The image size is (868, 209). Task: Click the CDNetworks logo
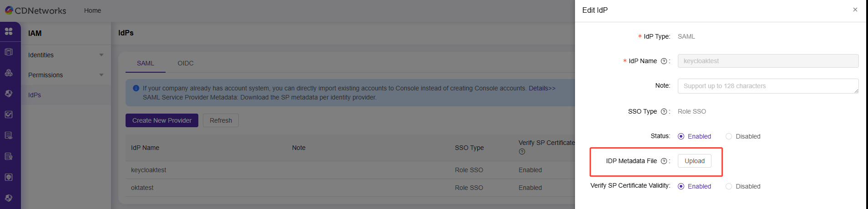pos(35,10)
